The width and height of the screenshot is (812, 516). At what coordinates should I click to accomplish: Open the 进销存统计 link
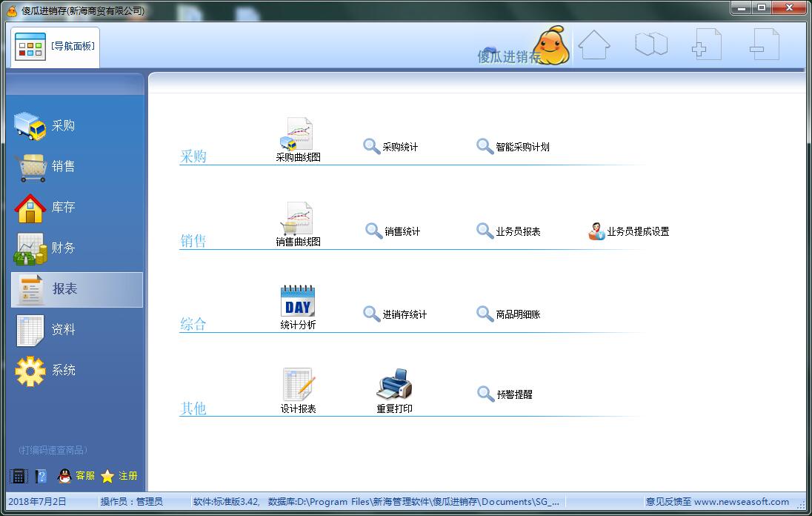[x=395, y=314]
